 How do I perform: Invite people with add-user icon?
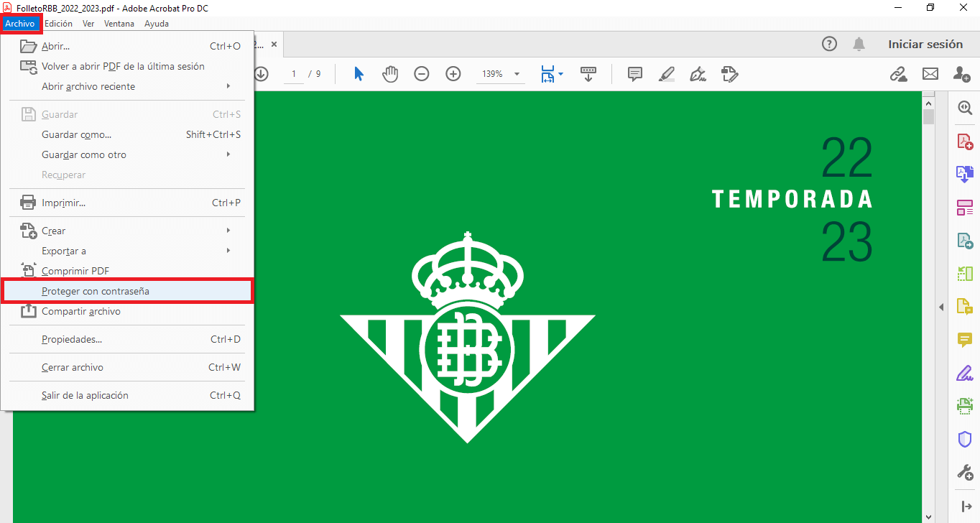click(x=961, y=74)
